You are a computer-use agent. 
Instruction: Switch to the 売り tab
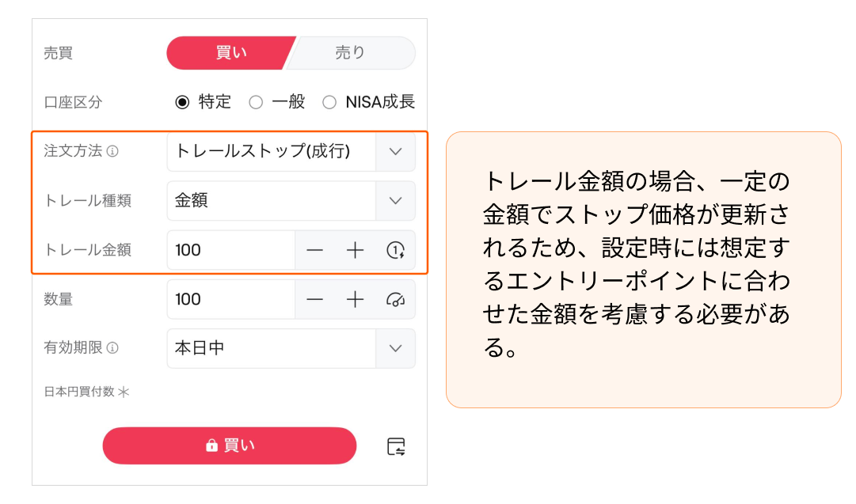pyautogui.click(x=350, y=53)
